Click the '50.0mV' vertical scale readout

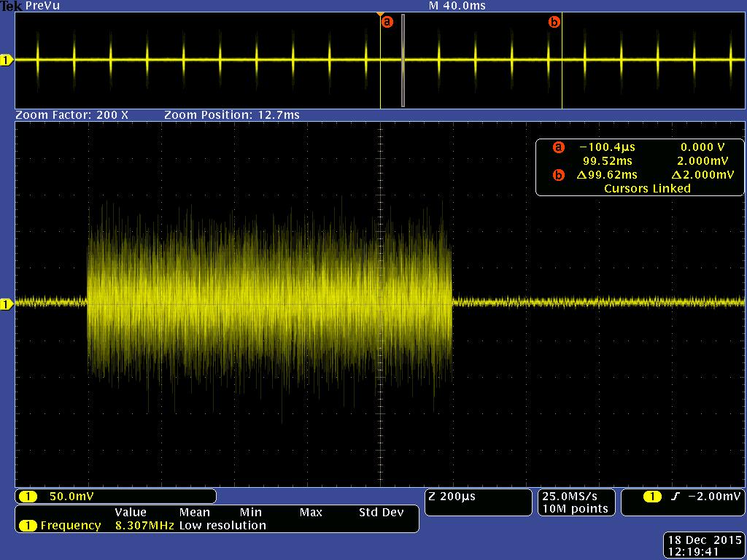(71, 496)
